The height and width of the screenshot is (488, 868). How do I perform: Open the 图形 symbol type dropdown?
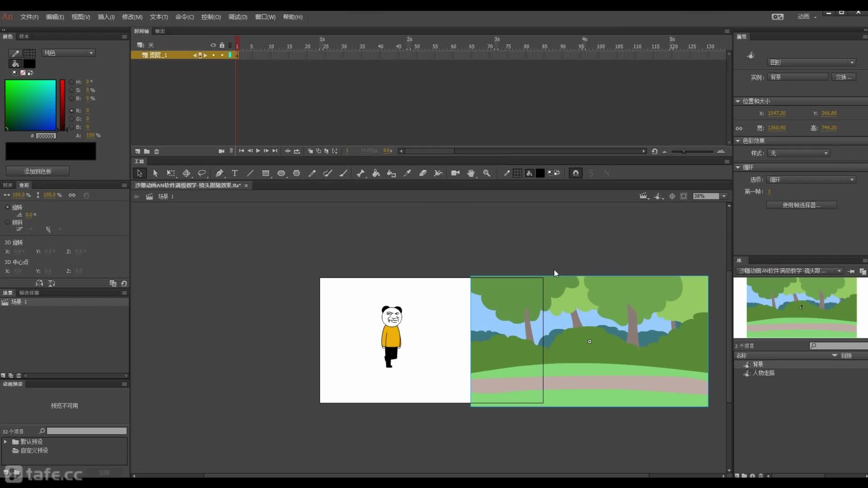pos(811,62)
